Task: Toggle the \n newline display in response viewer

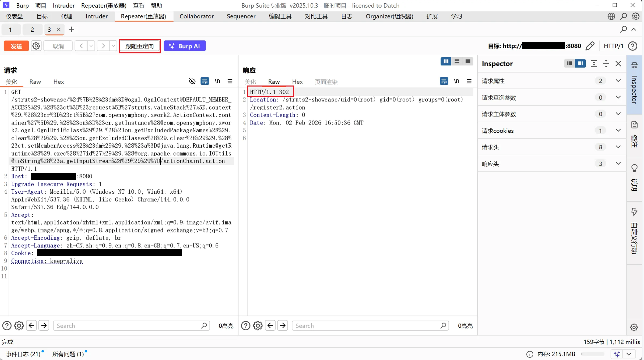Action: pyautogui.click(x=457, y=81)
